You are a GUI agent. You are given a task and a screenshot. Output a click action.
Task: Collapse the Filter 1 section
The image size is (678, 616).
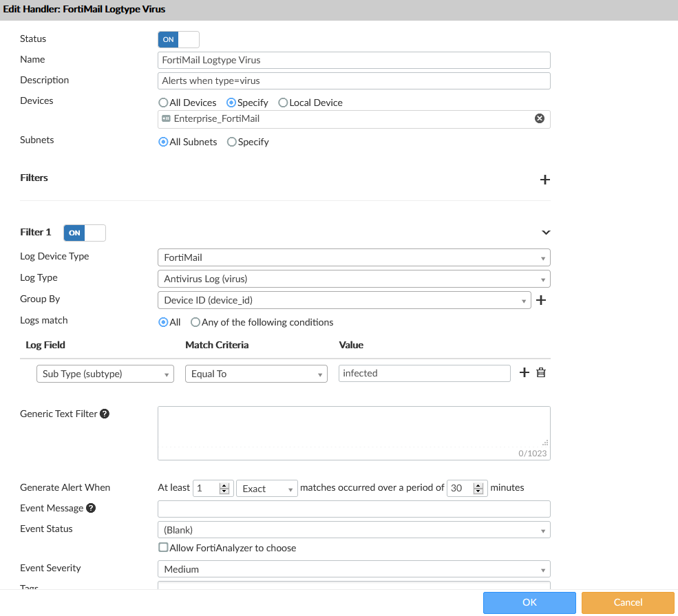click(545, 232)
